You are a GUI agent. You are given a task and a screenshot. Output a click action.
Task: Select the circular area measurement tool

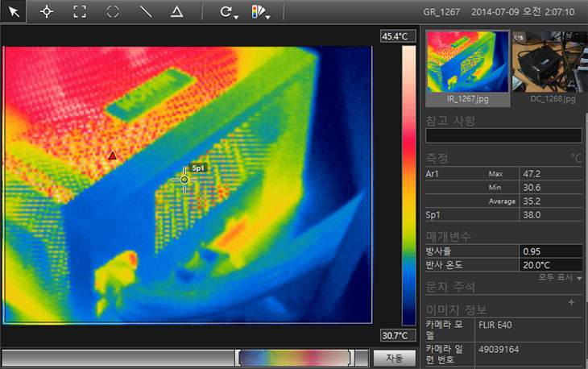click(x=113, y=11)
